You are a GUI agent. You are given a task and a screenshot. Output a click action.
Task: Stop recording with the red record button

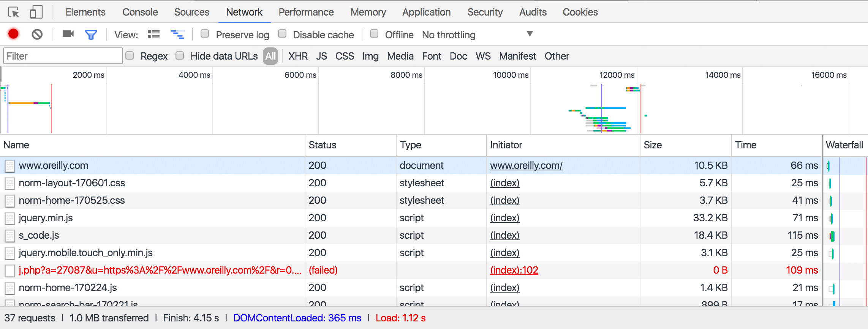[x=13, y=34]
